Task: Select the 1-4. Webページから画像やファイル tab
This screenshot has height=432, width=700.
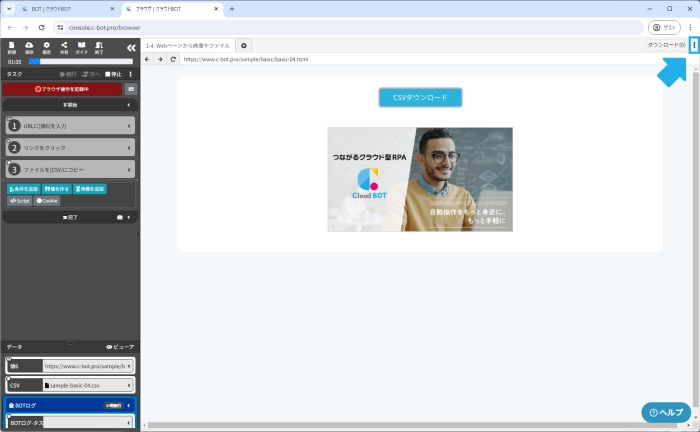Action: point(188,45)
